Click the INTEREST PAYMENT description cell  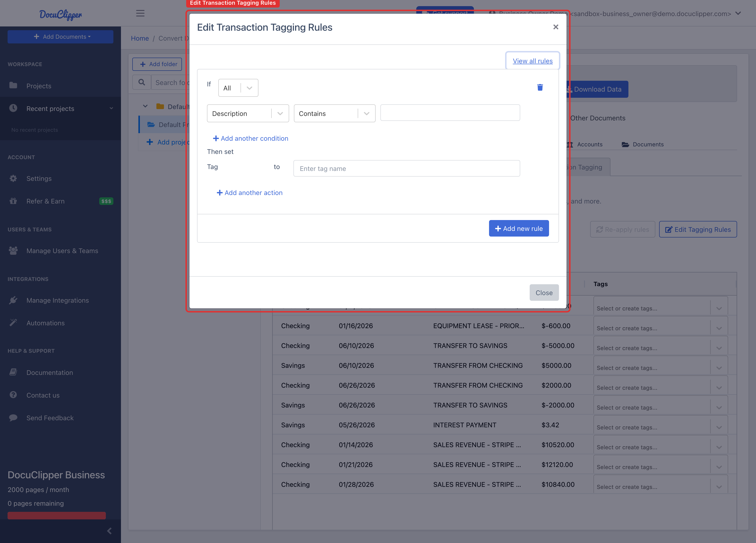click(465, 425)
